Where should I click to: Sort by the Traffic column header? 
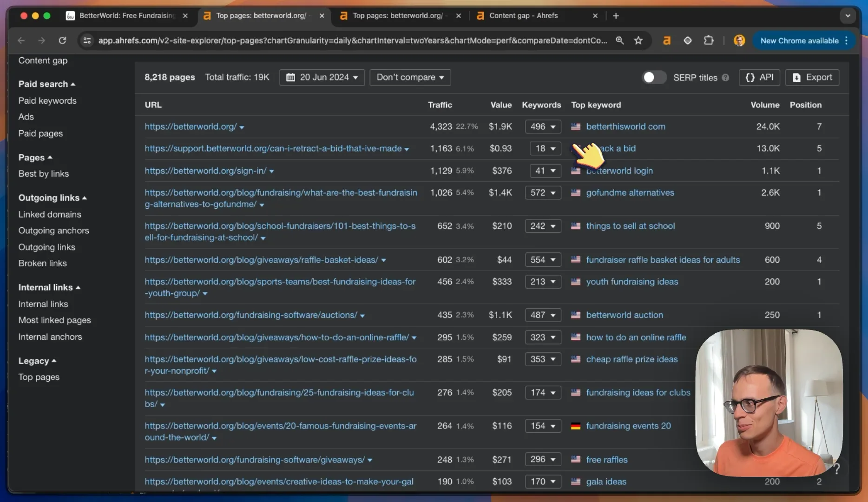tap(440, 105)
